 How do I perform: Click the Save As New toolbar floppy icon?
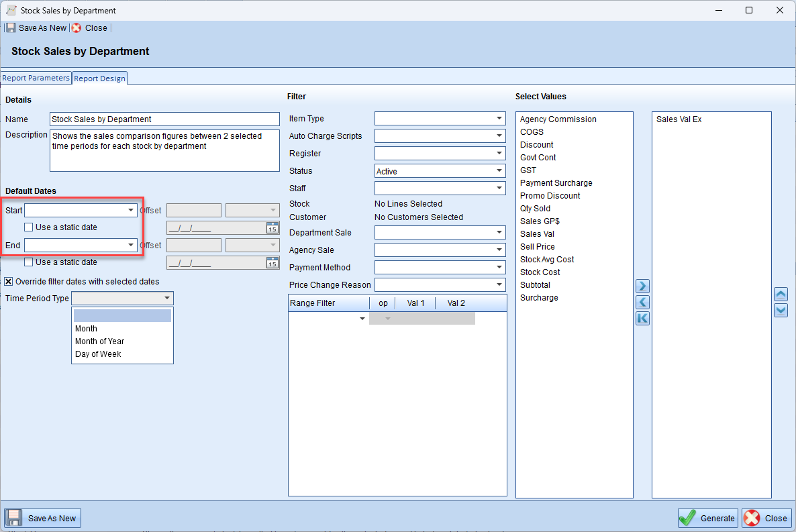click(11, 28)
